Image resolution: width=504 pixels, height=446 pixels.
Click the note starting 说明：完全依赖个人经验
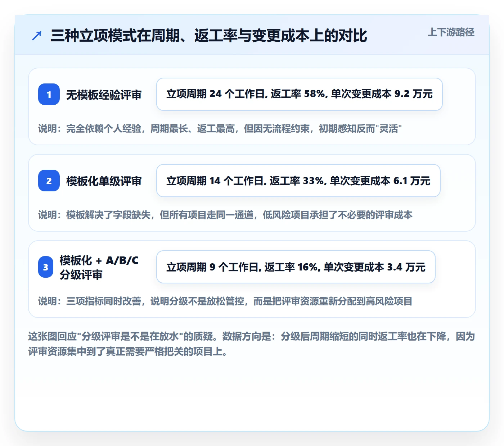pyautogui.click(x=220, y=129)
